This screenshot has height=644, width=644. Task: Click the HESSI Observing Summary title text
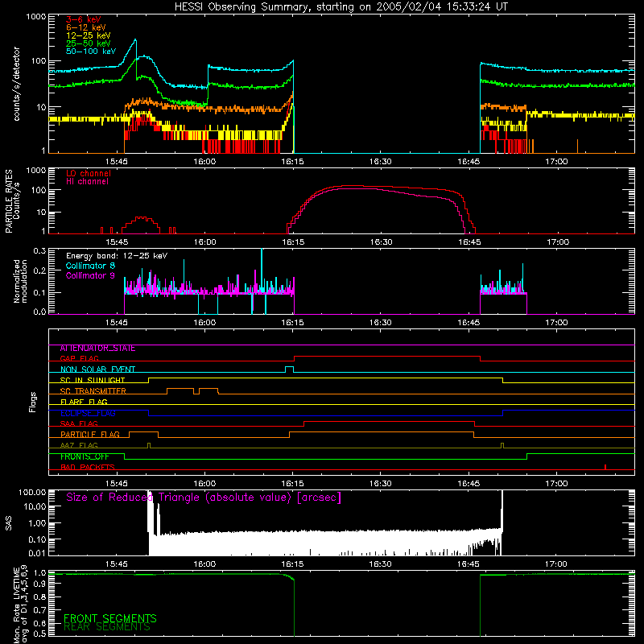point(341,7)
